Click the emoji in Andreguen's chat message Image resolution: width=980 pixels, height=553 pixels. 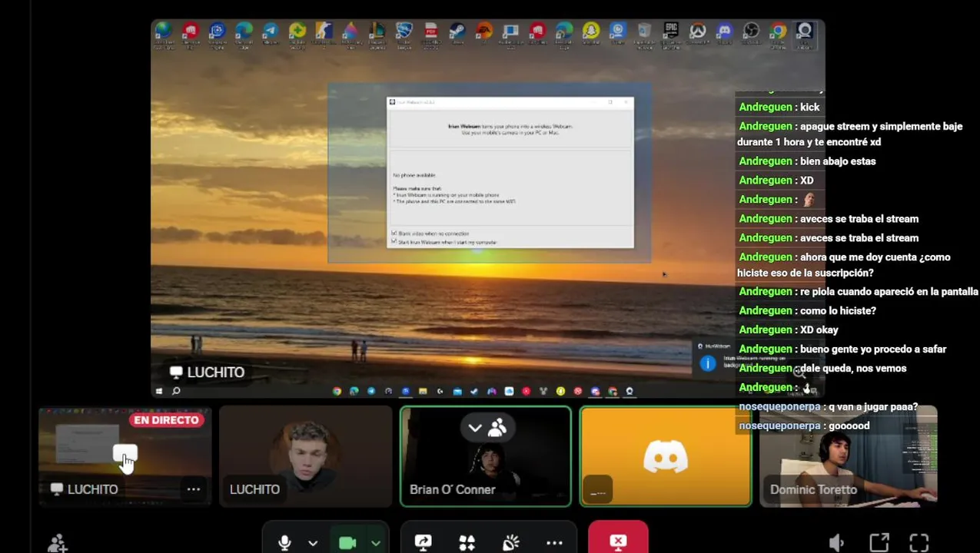click(808, 200)
